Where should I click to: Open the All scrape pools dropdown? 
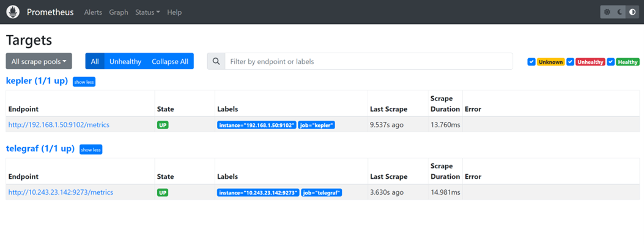pyautogui.click(x=39, y=61)
